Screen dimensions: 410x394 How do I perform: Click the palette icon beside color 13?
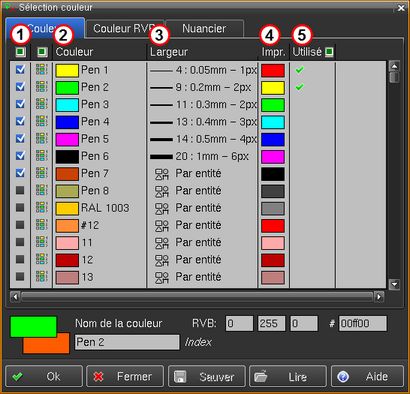[42, 277]
